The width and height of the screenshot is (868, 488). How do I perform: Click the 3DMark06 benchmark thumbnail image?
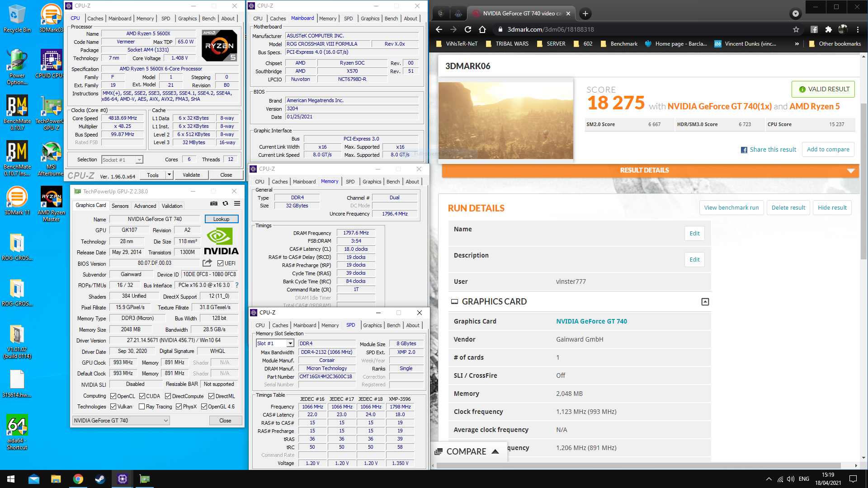506,120
